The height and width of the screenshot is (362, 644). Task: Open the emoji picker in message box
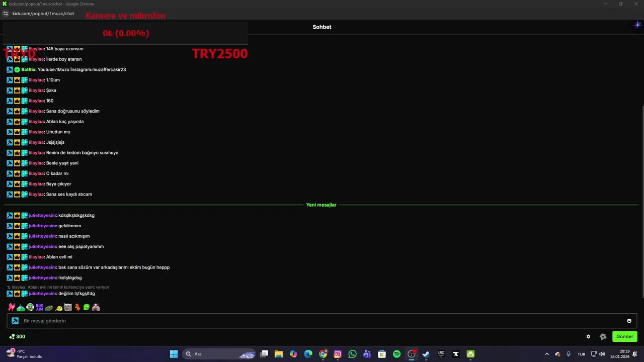pos(629,321)
